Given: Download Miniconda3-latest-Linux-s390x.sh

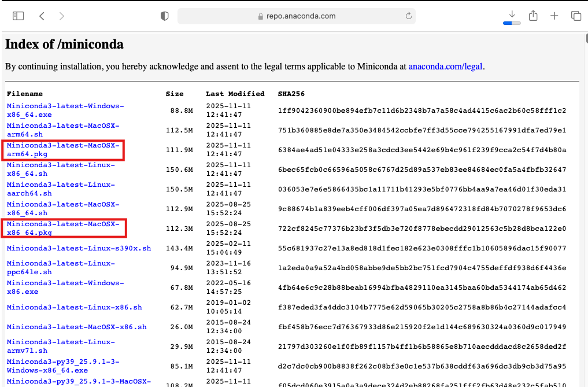Looking at the screenshot, I should click(x=79, y=248).
